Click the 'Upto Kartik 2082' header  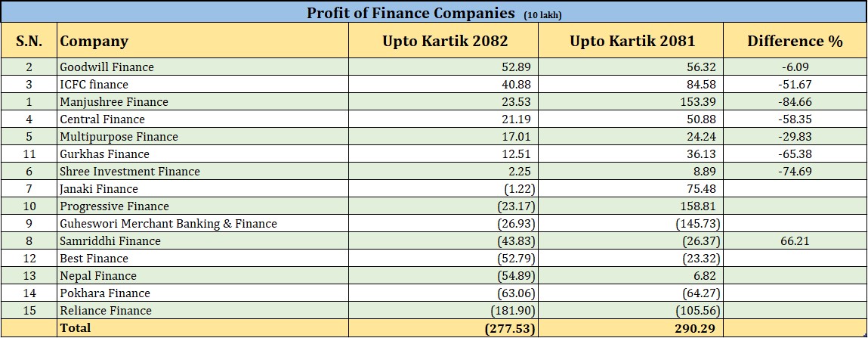pyautogui.click(x=445, y=41)
